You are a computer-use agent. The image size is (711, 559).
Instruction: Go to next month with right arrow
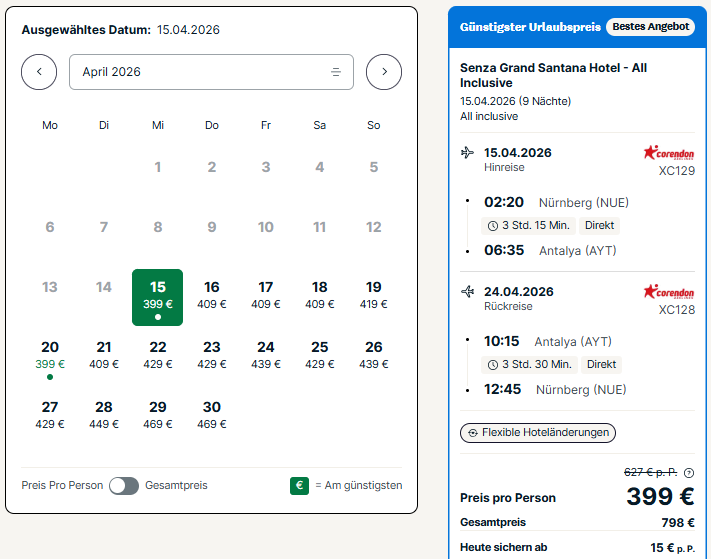pyautogui.click(x=384, y=72)
